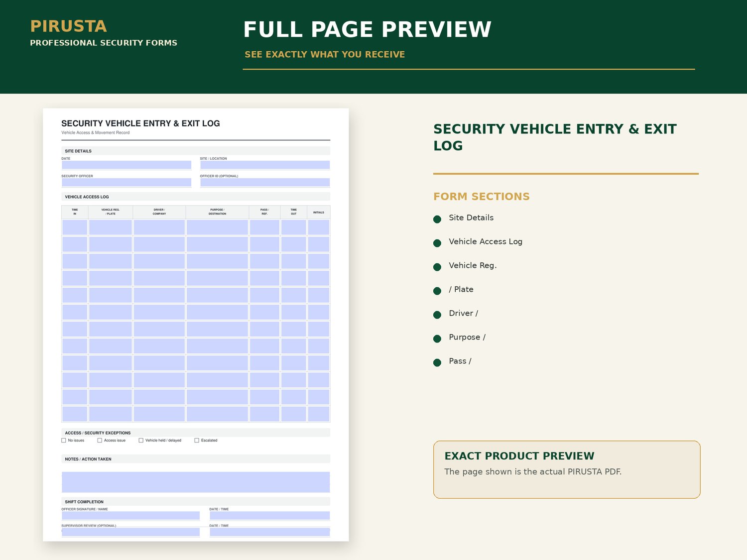Click the OFFICER ID (OPTIONAL) field
This screenshot has height=560, width=747.
pos(265,182)
